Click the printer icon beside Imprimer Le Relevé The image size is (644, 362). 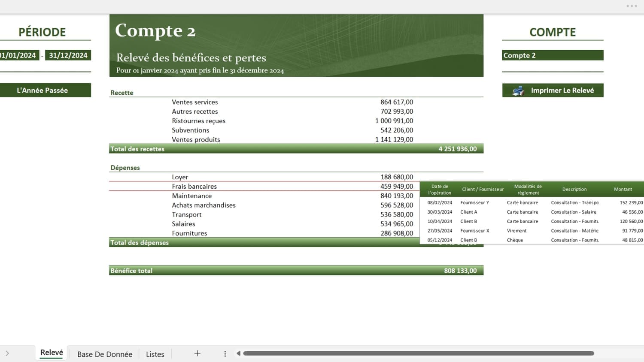(x=519, y=90)
